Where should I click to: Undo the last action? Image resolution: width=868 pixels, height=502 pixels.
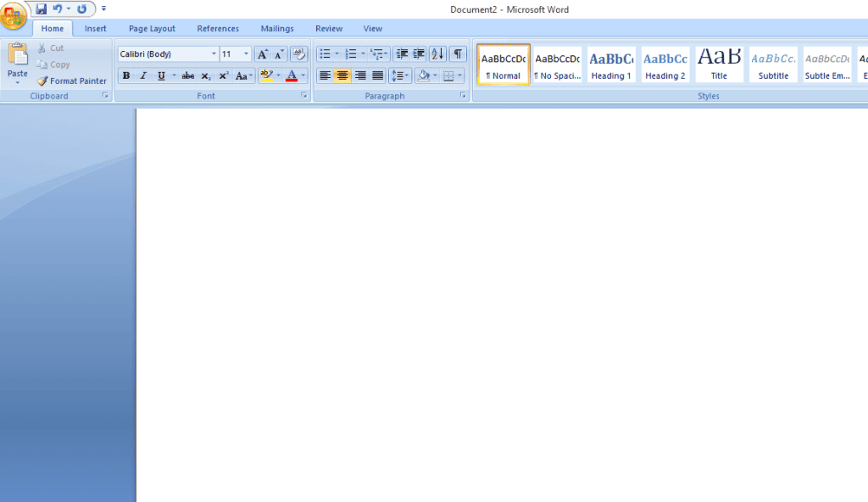58,8
